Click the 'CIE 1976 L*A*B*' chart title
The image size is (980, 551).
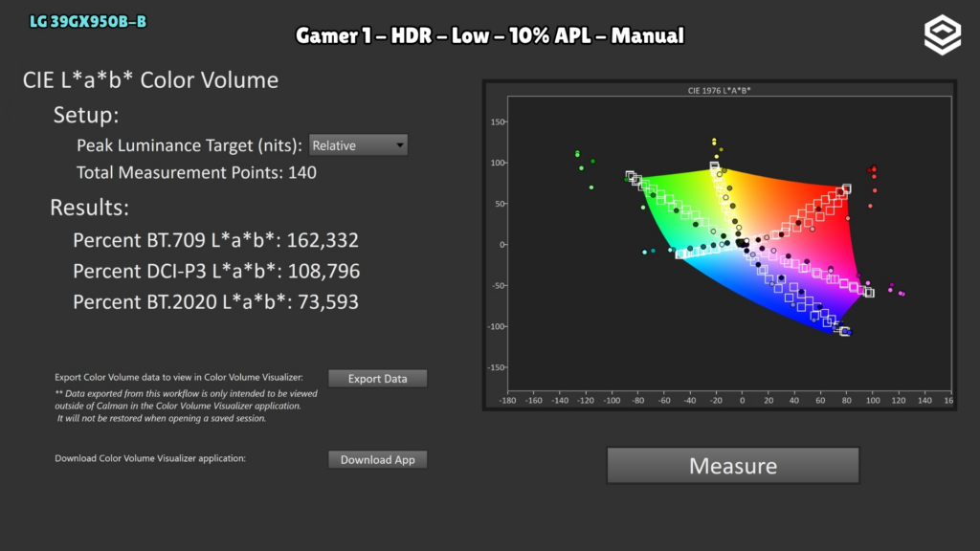point(719,91)
